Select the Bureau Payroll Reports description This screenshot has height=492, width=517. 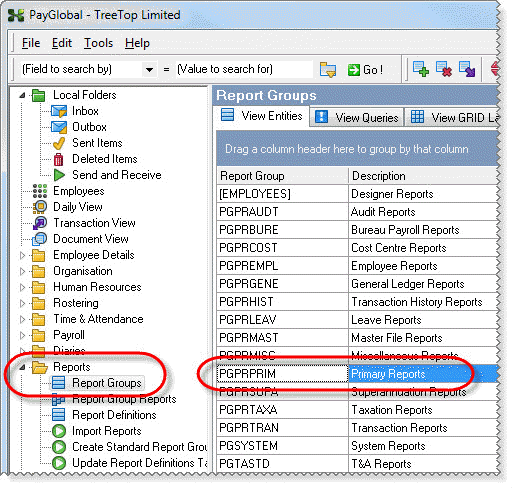coord(423,230)
